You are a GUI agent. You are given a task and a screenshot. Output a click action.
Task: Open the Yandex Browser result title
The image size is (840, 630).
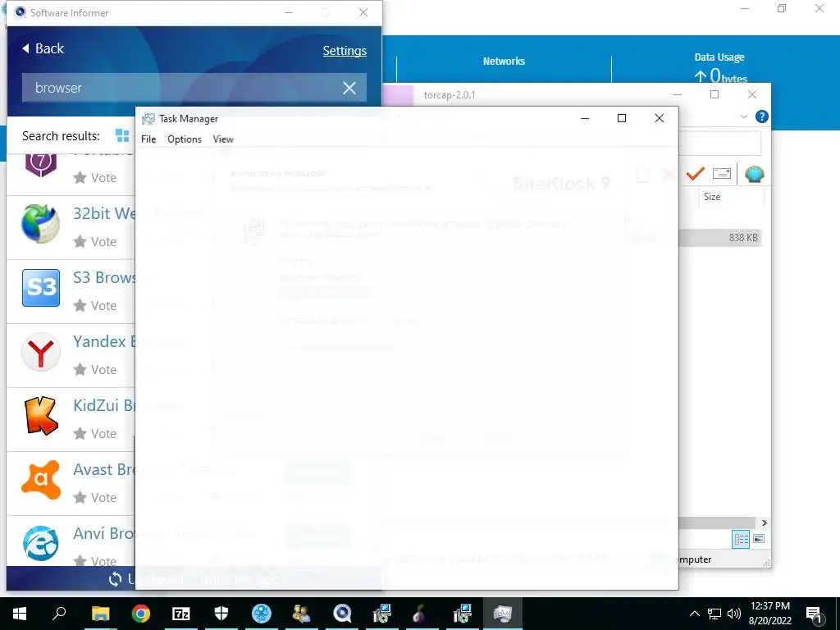pos(104,341)
